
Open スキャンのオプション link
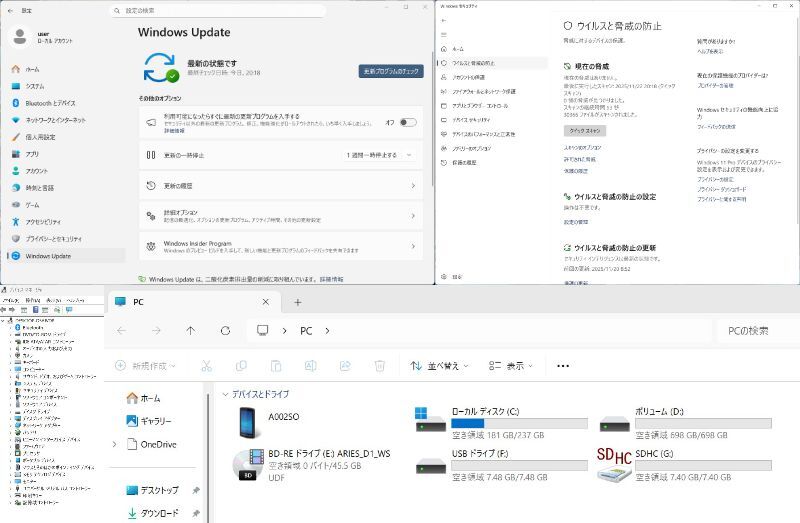[583, 147]
